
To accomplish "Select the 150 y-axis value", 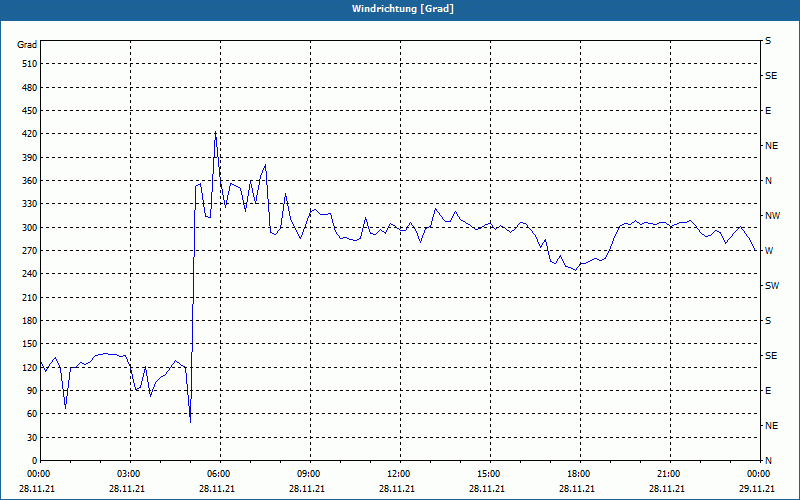I will point(30,344).
